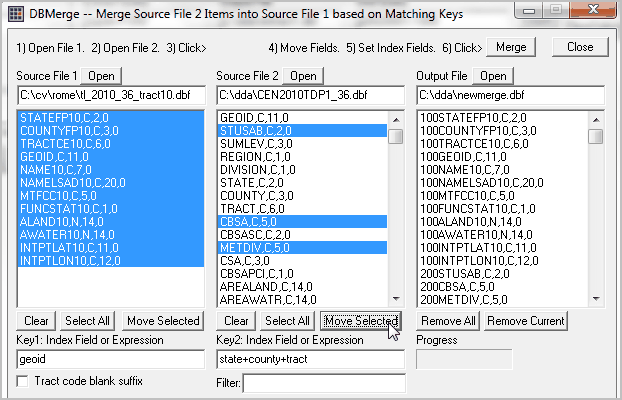This screenshot has height=400, width=622.
Task: Click the Source File 2 list scrollbar thumb
Action: 396,136
